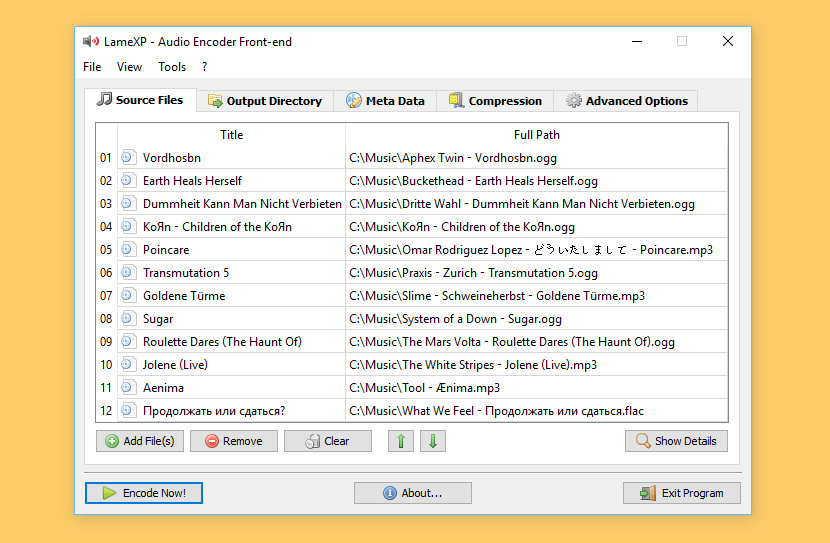Click the LameXP speaker icon in title bar

91,41
